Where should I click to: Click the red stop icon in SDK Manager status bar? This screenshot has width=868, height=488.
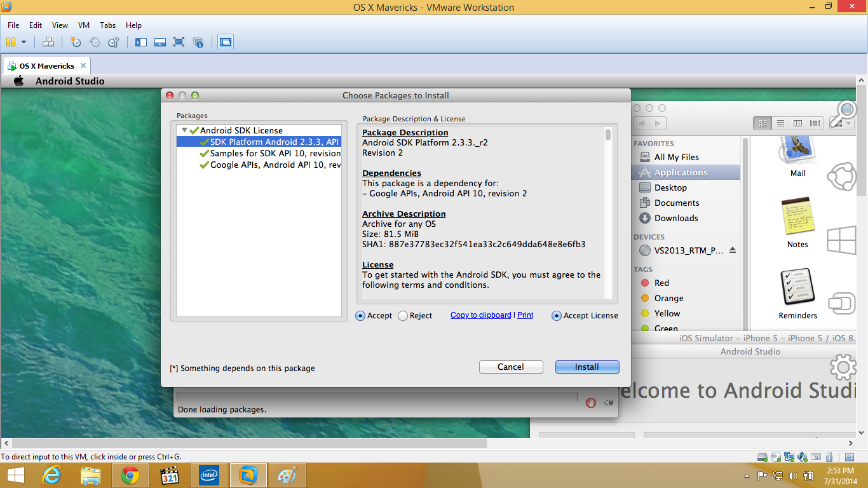pyautogui.click(x=591, y=403)
